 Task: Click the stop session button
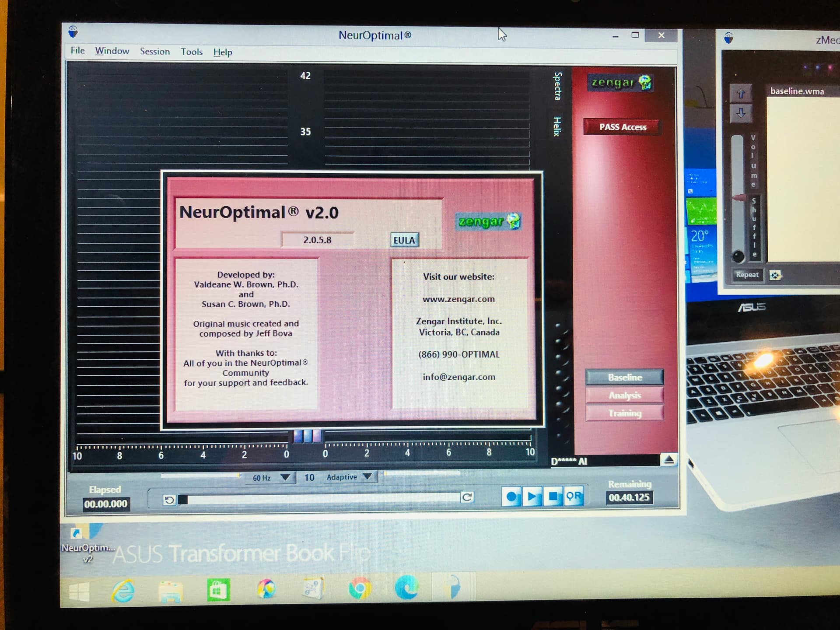[x=553, y=497]
